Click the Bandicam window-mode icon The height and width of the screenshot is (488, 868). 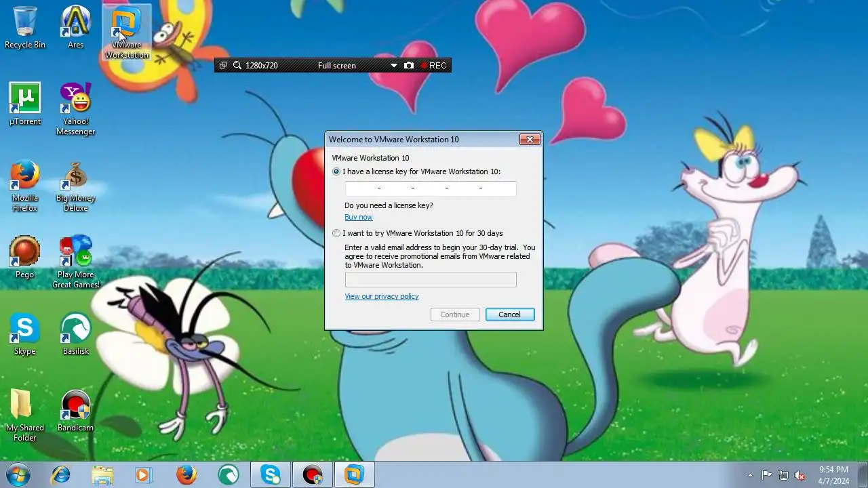click(223, 65)
